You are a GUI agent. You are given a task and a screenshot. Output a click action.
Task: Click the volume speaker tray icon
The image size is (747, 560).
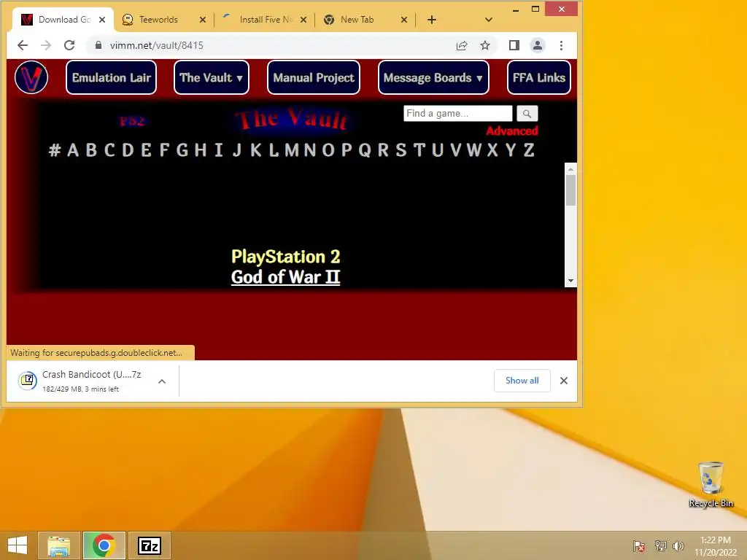tap(678, 546)
